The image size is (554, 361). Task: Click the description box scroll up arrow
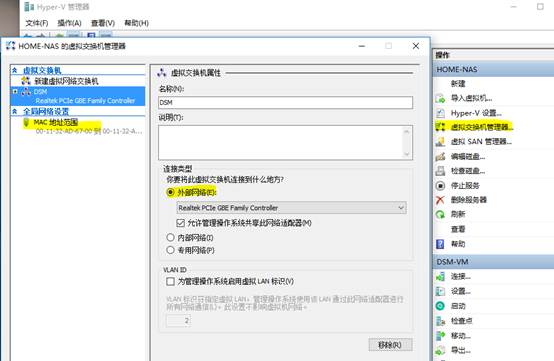[x=407, y=131]
